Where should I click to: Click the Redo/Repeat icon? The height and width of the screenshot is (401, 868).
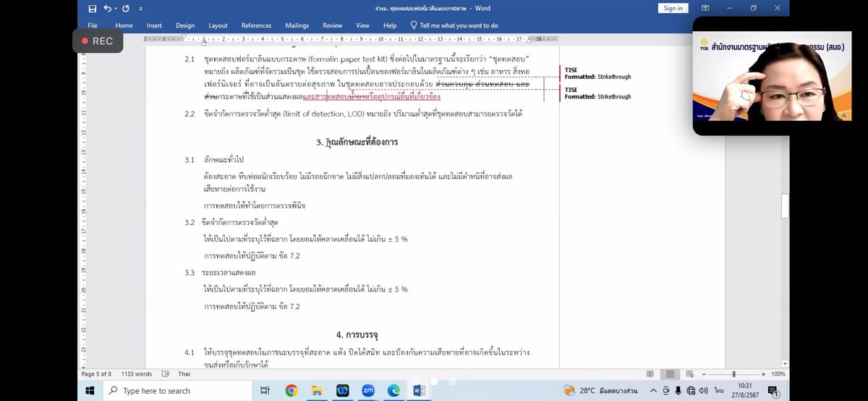click(x=125, y=9)
